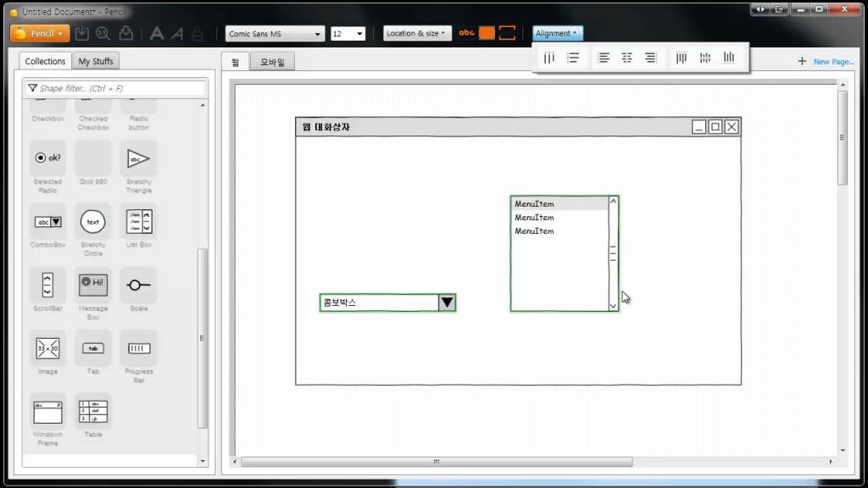Click the list box scroll up arrow
This screenshot has height=488, width=868.
(613, 202)
